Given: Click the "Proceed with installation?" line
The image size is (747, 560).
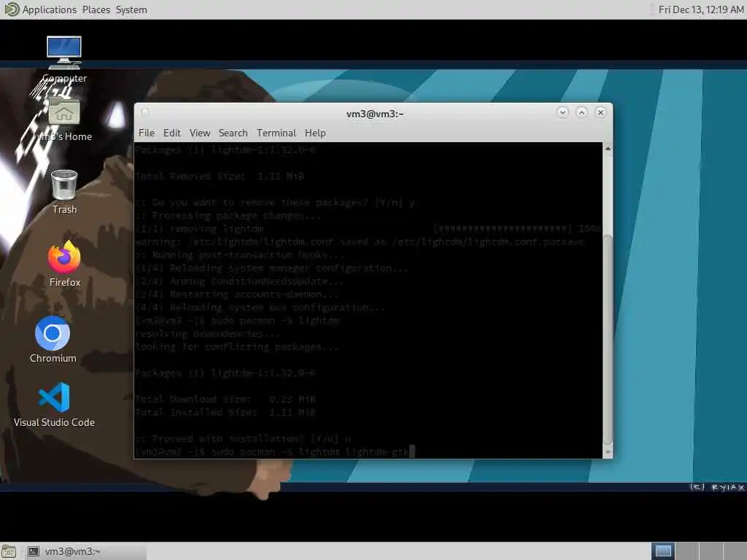Looking at the screenshot, I should [243, 438].
